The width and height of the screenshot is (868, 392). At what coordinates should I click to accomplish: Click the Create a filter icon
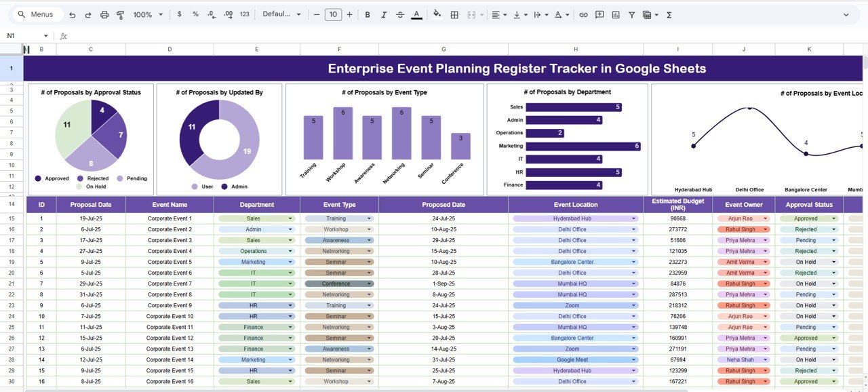[x=632, y=14]
